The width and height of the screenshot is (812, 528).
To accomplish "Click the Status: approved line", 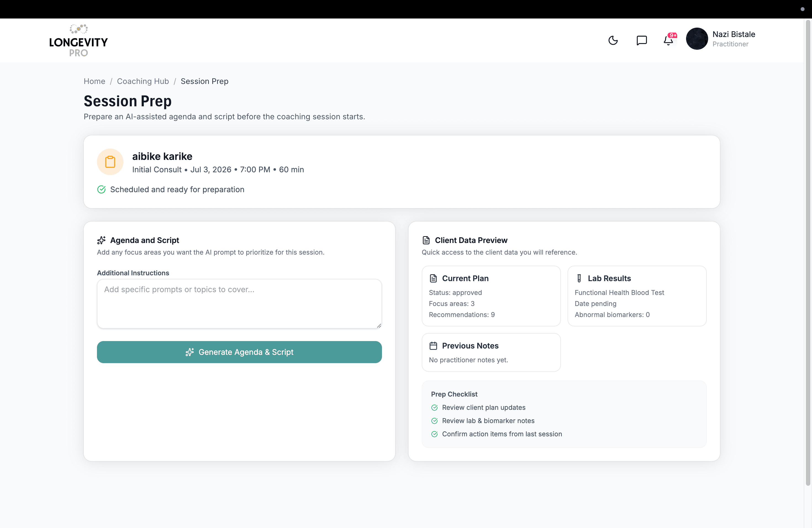I will coord(455,292).
